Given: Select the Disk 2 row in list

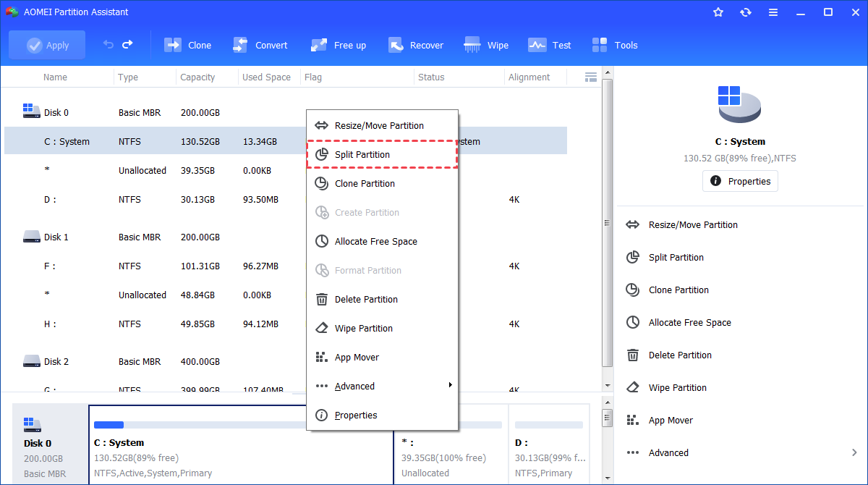Looking at the screenshot, I should [286, 361].
